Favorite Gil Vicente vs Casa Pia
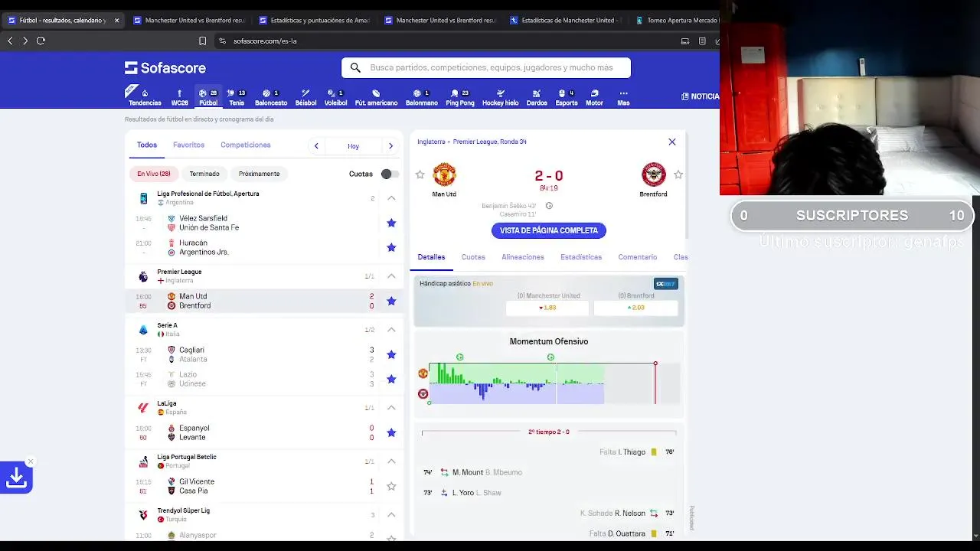This screenshot has height=551, width=980. coord(391,486)
